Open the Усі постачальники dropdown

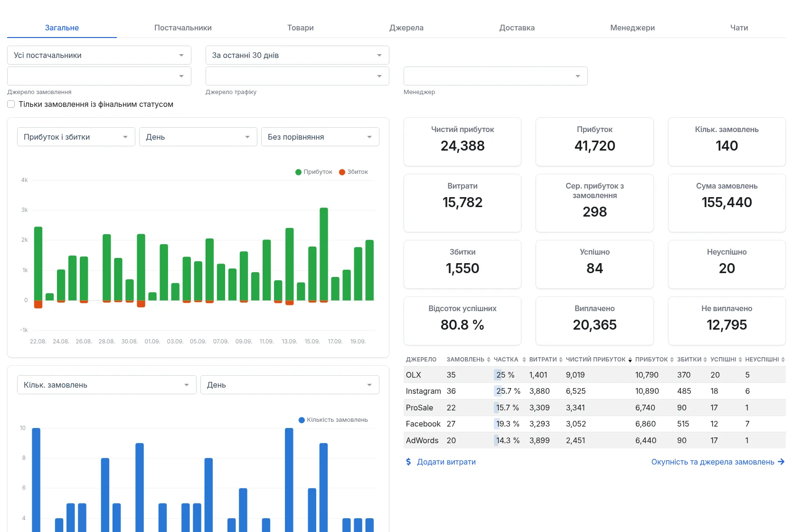tap(99, 55)
